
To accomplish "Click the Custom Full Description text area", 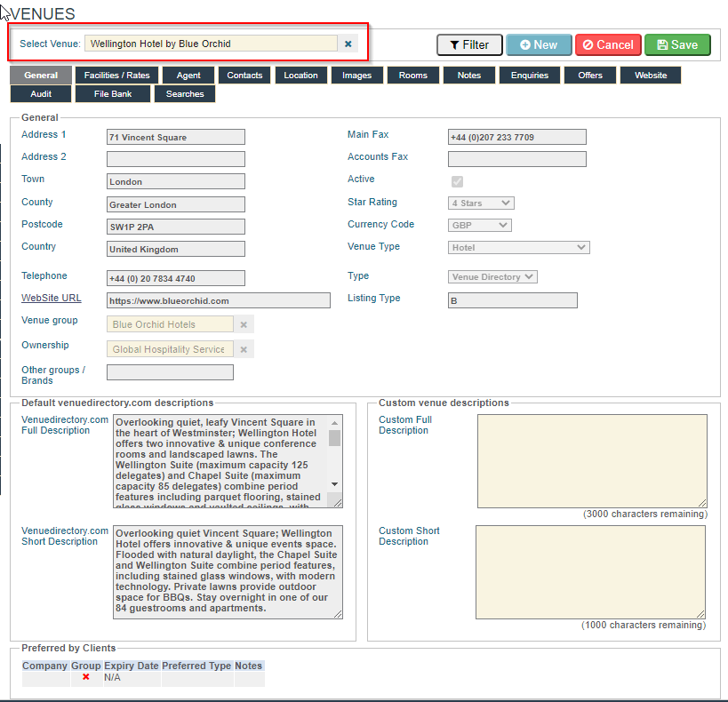I will pos(592,461).
